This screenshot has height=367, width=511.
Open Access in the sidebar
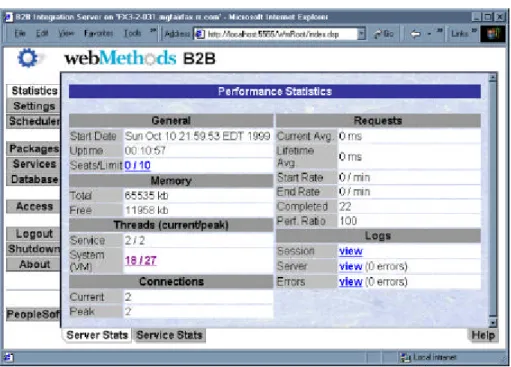[x=34, y=206]
